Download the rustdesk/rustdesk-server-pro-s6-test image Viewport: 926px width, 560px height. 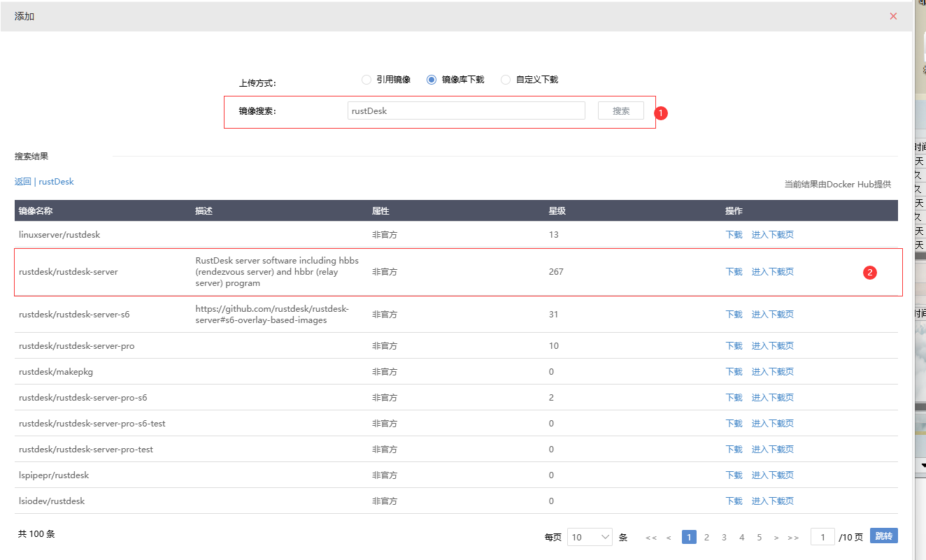734,424
